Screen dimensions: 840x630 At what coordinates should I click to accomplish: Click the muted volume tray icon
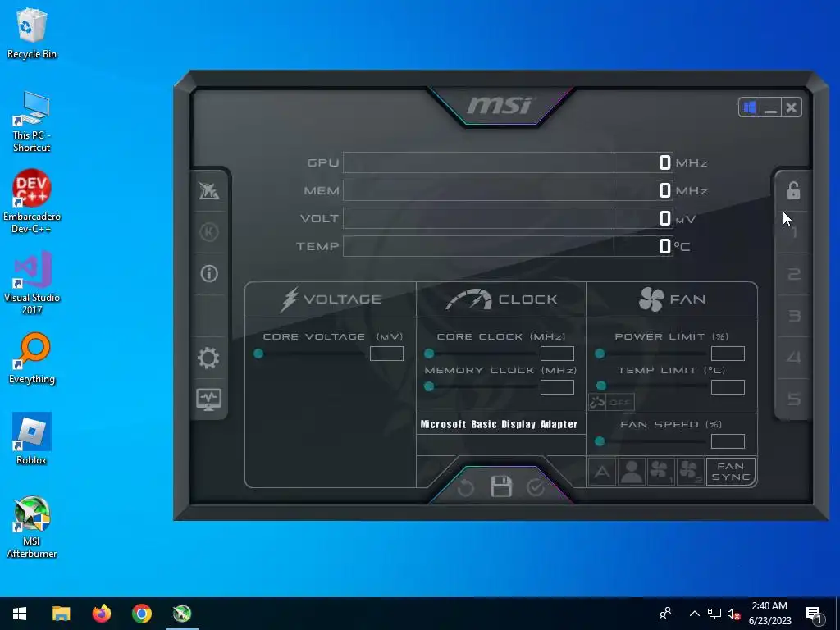[734, 614]
